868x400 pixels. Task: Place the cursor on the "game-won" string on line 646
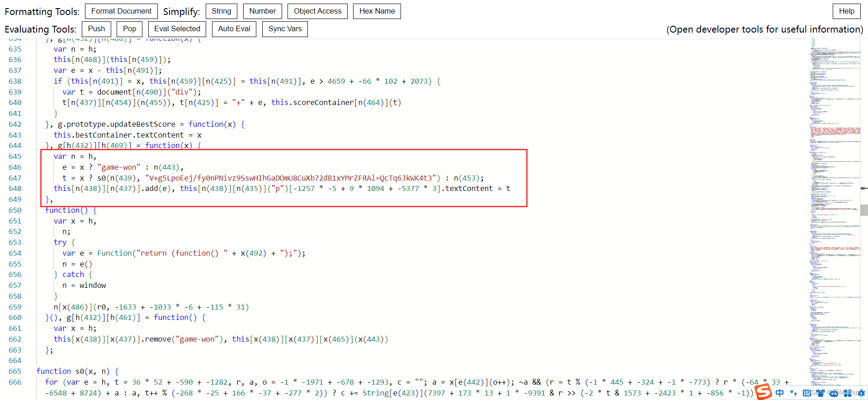(119, 167)
